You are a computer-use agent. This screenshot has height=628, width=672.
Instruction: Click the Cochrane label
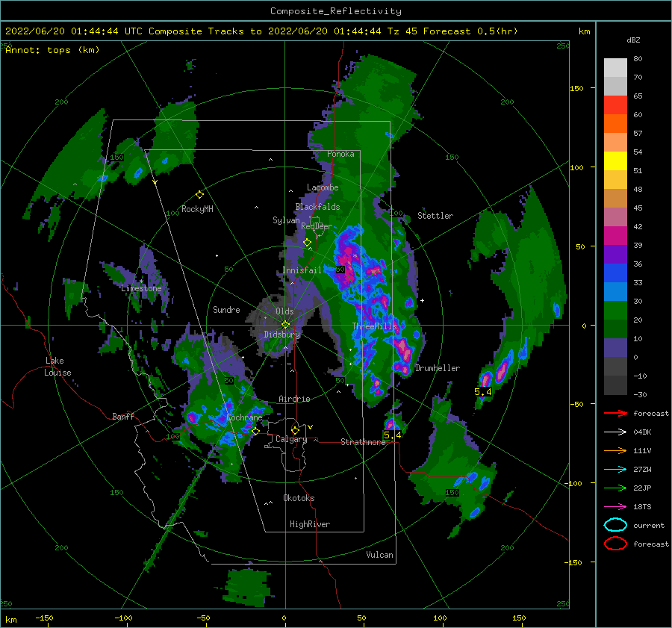(244, 417)
